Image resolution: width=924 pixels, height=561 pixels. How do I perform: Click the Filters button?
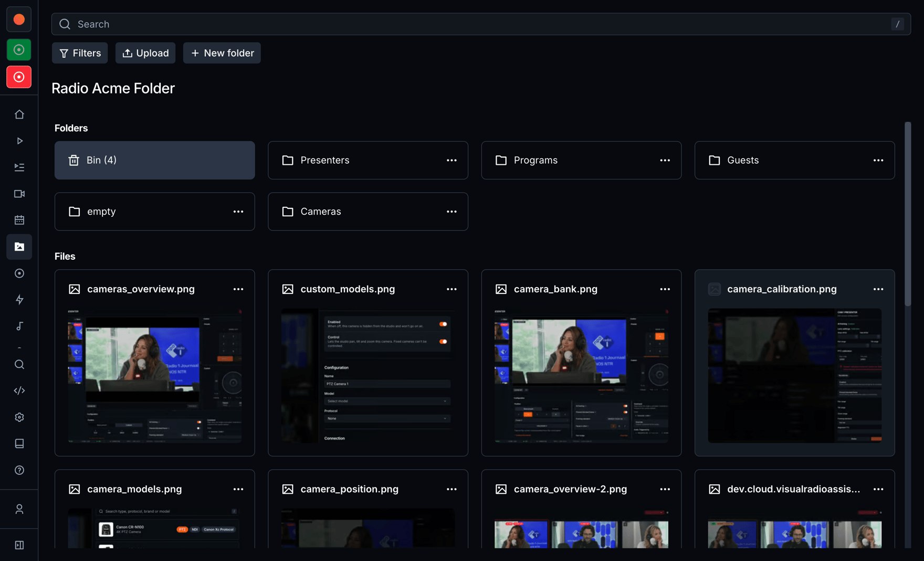point(80,53)
